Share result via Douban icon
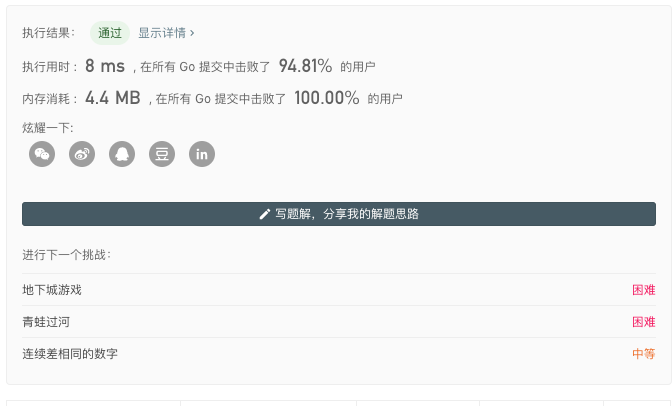Screen dimensions: 672x406 pyautogui.click(x=162, y=154)
